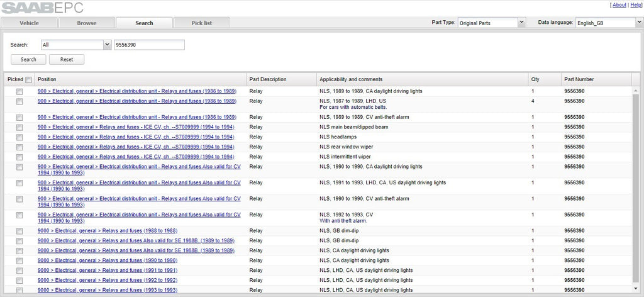The width and height of the screenshot is (644, 297).
Task: Open ICE CV position link for rear window wiper
Action: 136,147
